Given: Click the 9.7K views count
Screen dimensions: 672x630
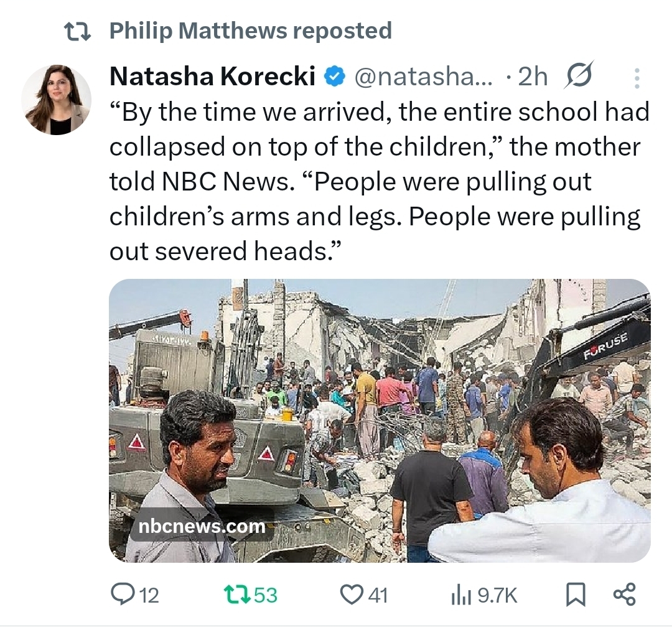Looking at the screenshot, I should click(x=497, y=596).
